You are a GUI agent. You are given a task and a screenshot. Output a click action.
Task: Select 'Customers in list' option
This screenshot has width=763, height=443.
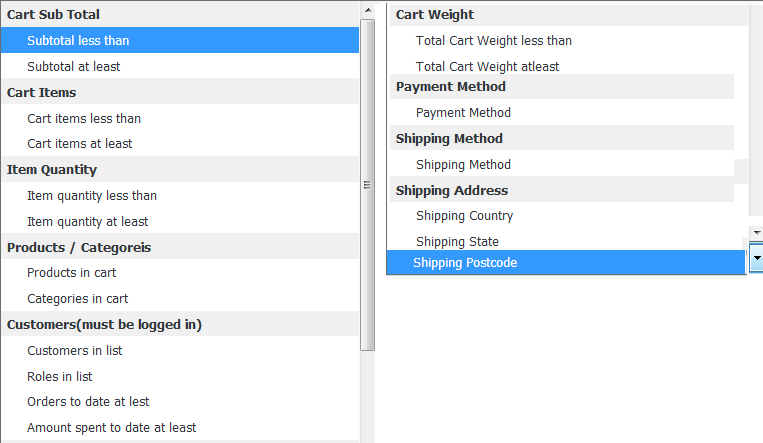180,351
